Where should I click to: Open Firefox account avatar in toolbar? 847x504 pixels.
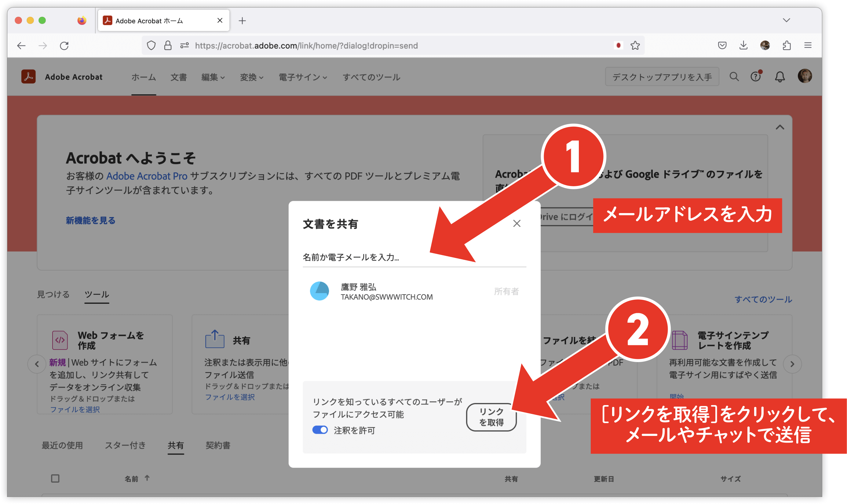tap(765, 45)
